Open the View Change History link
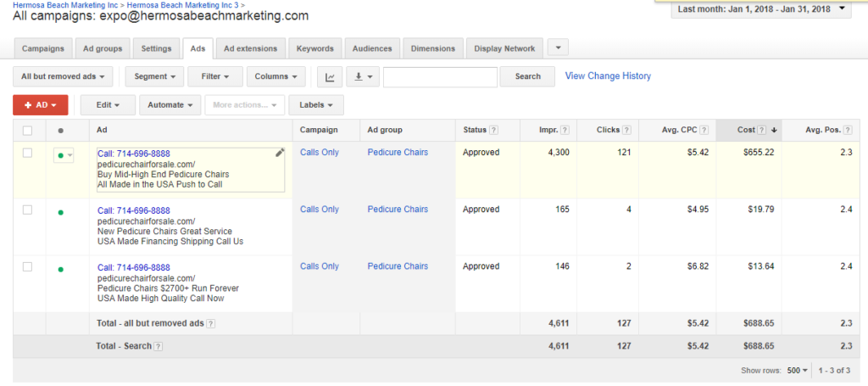 coord(608,76)
